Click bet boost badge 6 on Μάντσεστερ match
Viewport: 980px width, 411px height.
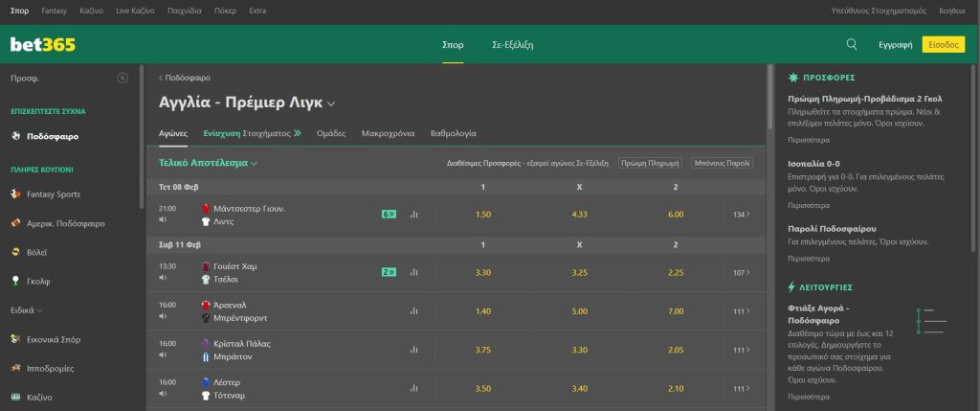[389, 215]
